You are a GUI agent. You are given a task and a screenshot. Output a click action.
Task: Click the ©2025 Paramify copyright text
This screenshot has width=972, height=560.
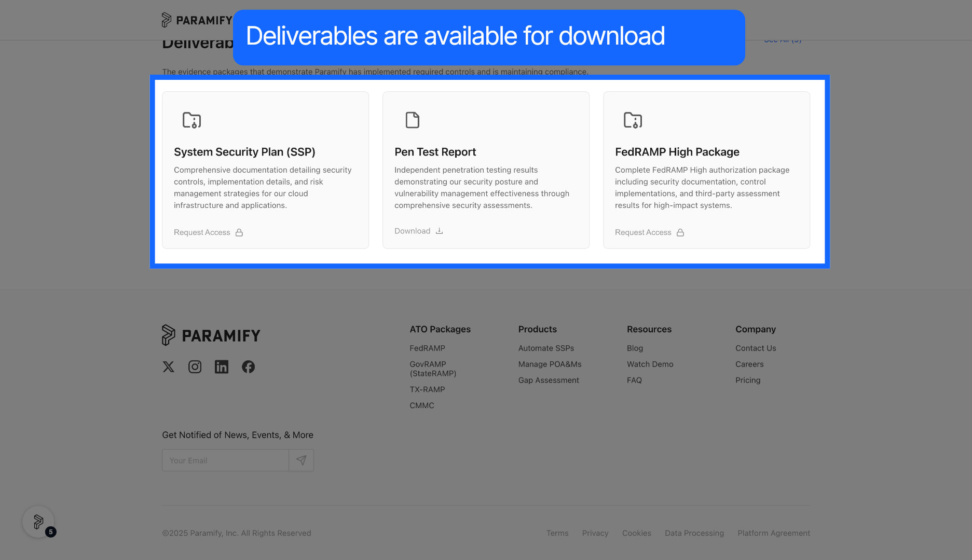point(237,533)
